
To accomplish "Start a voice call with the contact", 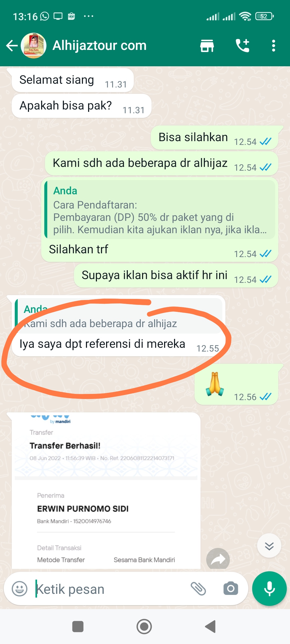I will point(242,46).
